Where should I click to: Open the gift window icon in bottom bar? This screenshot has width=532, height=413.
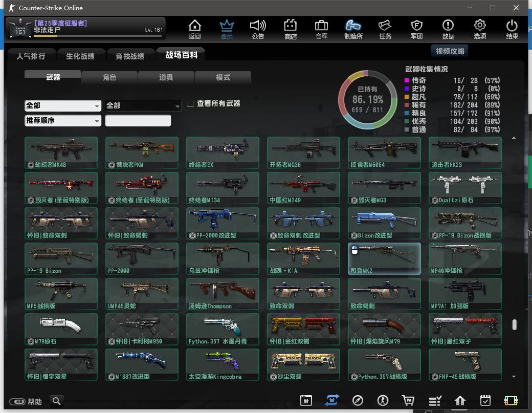pos(306,400)
